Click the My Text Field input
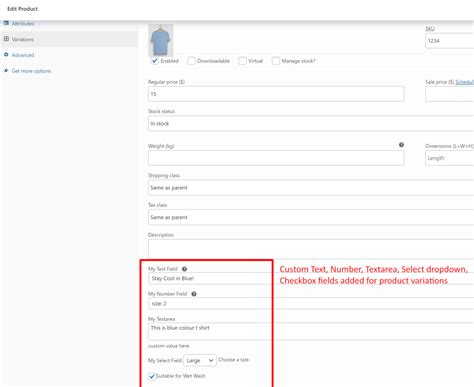The width and height of the screenshot is (474, 387). pos(311,279)
